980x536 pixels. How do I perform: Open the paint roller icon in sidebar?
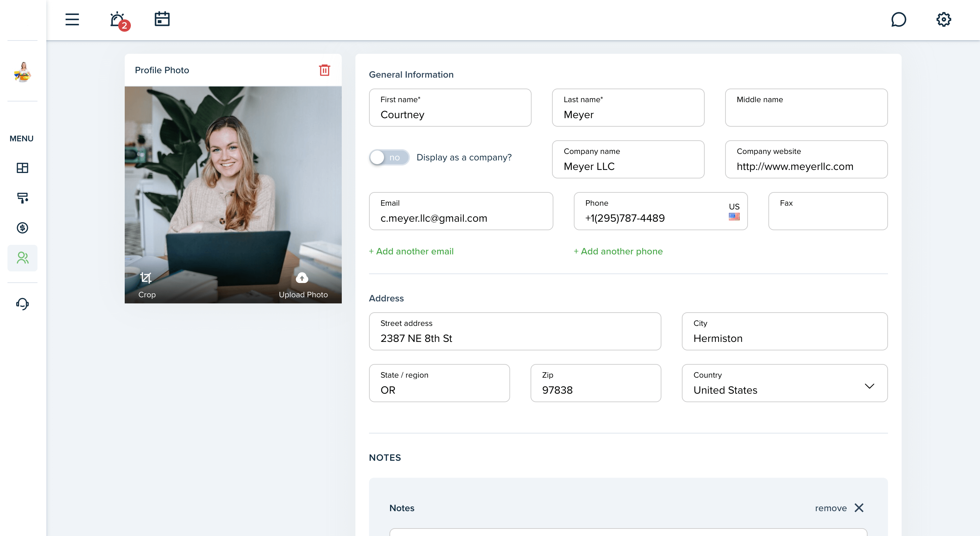click(x=22, y=198)
